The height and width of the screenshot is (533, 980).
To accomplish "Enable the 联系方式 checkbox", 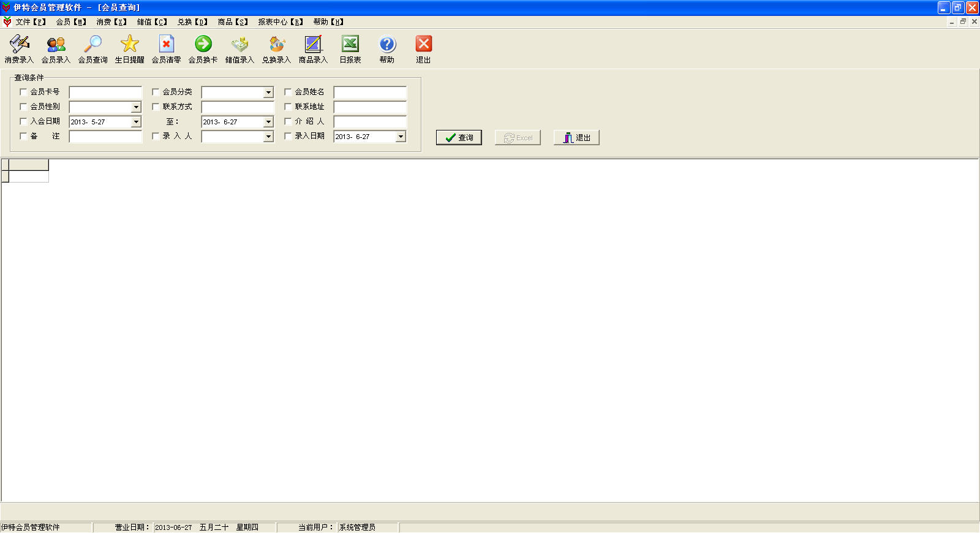I will [x=156, y=107].
